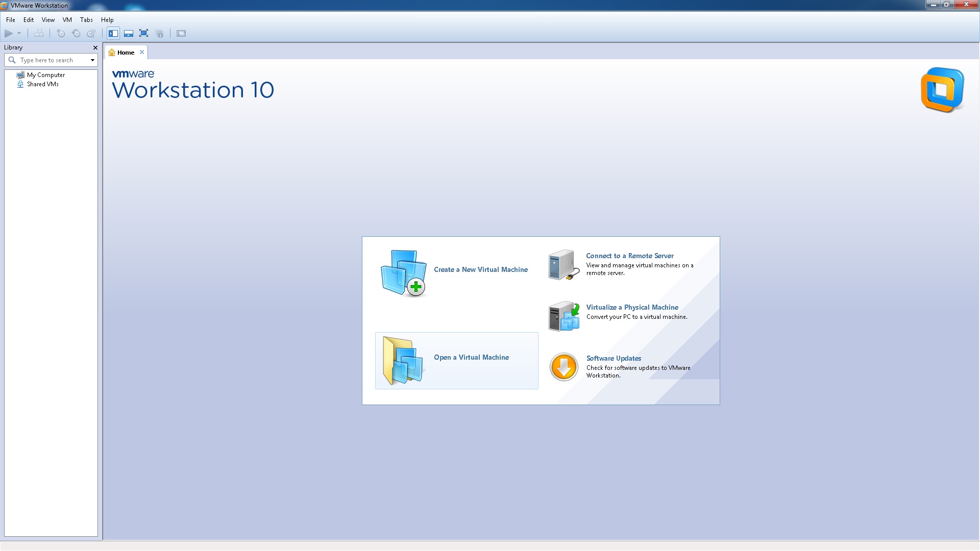Click Connect to a Remote Server link
This screenshot has height=551, width=980.
[x=629, y=256]
